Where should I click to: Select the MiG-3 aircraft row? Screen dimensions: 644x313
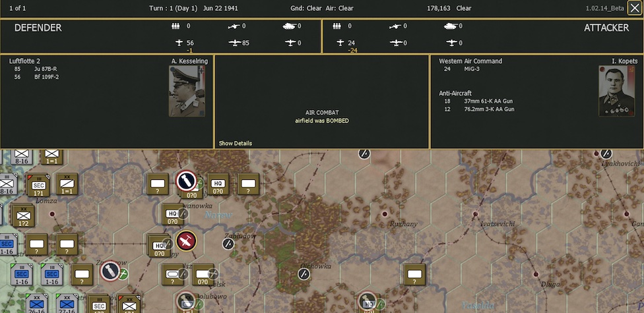pyautogui.click(x=461, y=69)
